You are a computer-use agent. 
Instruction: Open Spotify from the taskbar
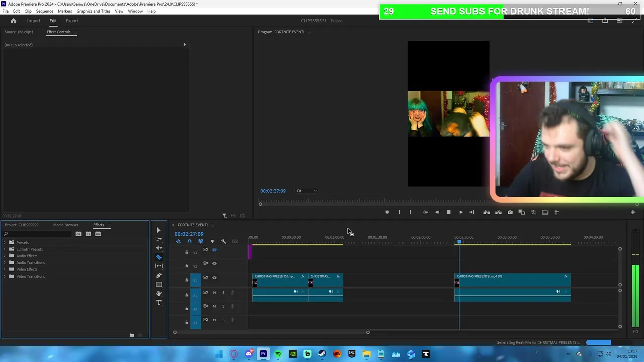278,354
